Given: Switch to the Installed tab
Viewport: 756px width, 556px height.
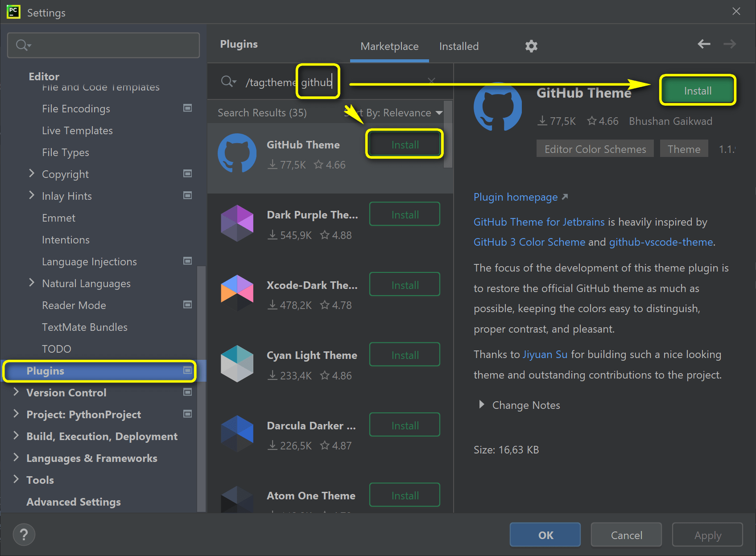Looking at the screenshot, I should click(x=459, y=46).
